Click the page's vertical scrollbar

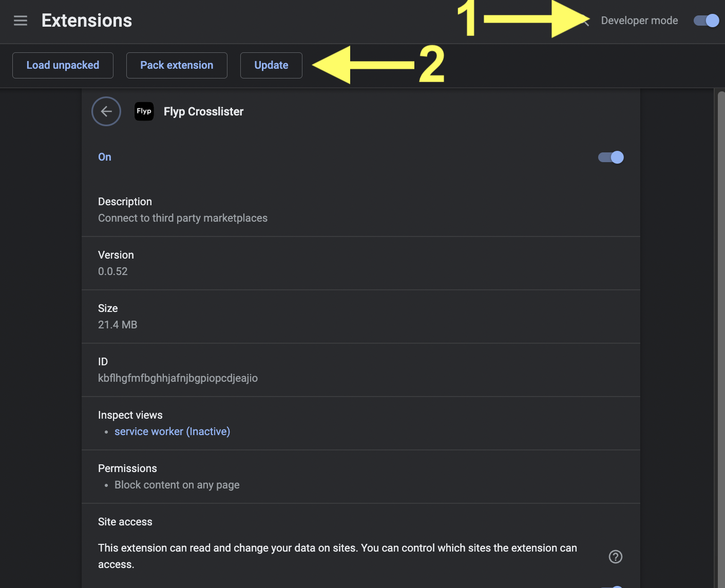tap(720, 308)
